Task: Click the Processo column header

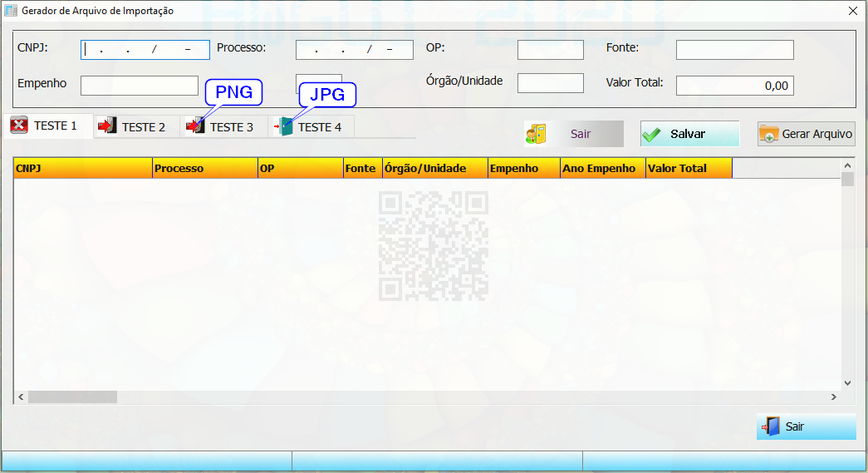Action: 205,169
